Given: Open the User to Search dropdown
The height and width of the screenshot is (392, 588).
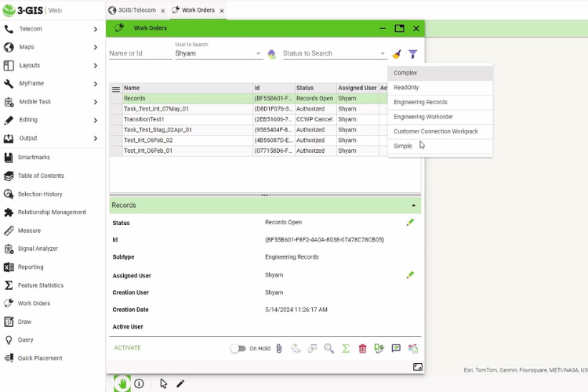Looking at the screenshot, I should (x=218, y=53).
